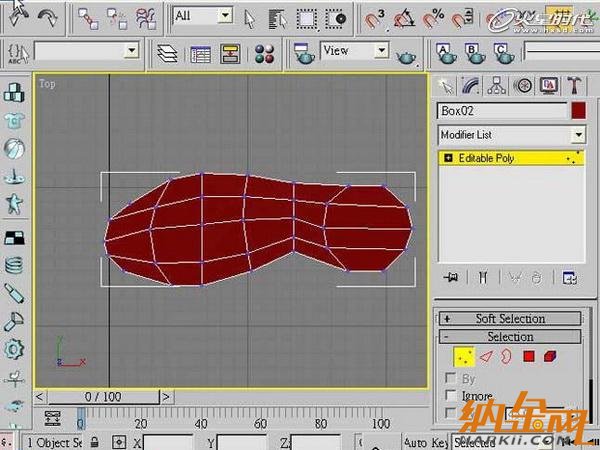Image resolution: width=600 pixels, height=450 pixels.
Task: Open the dark red object color swatch
Action: tap(579, 111)
